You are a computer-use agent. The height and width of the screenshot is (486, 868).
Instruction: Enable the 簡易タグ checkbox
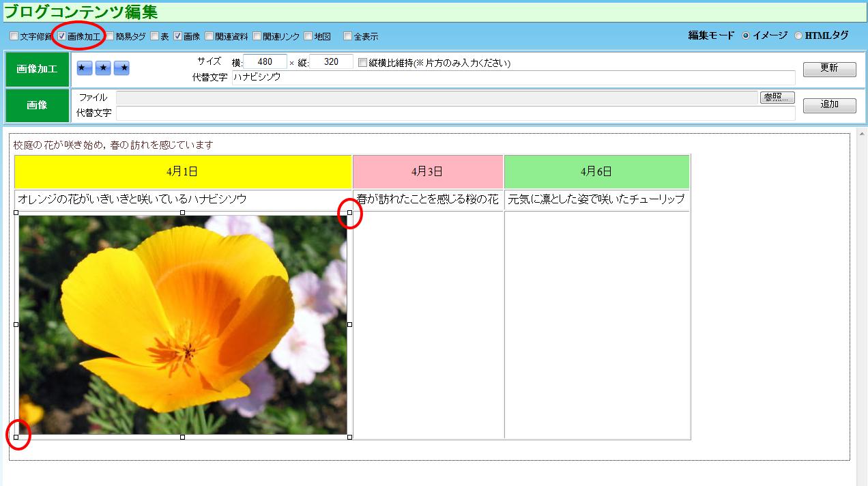[110, 36]
